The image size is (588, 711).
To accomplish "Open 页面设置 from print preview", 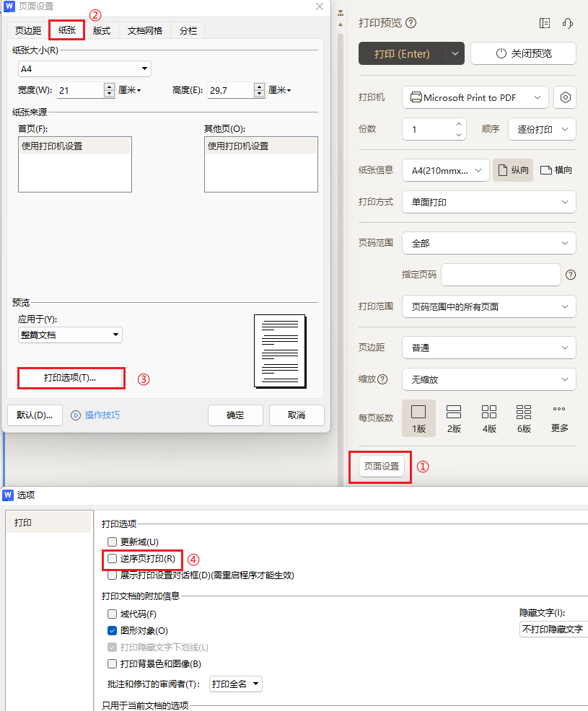I will click(381, 466).
